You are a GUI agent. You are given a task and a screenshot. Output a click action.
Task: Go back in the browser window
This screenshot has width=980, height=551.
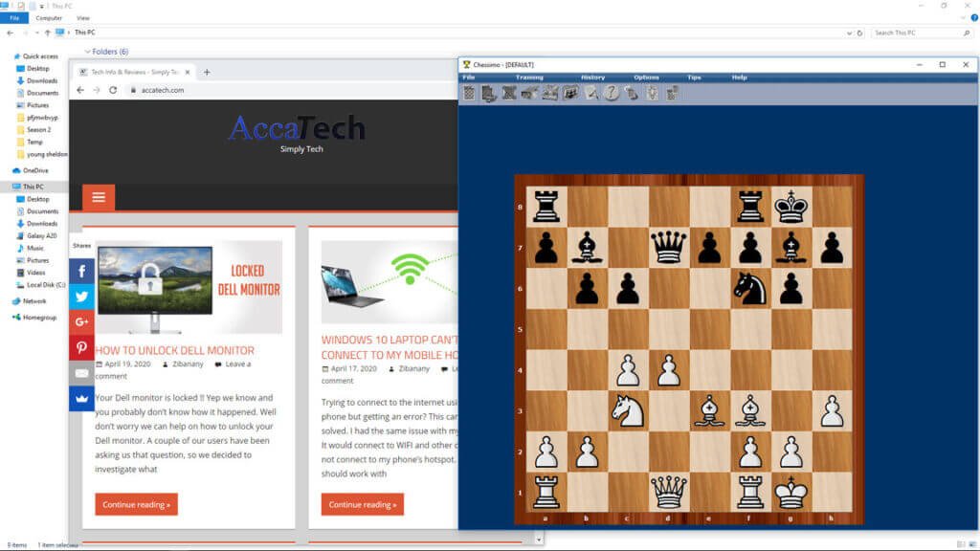80,90
